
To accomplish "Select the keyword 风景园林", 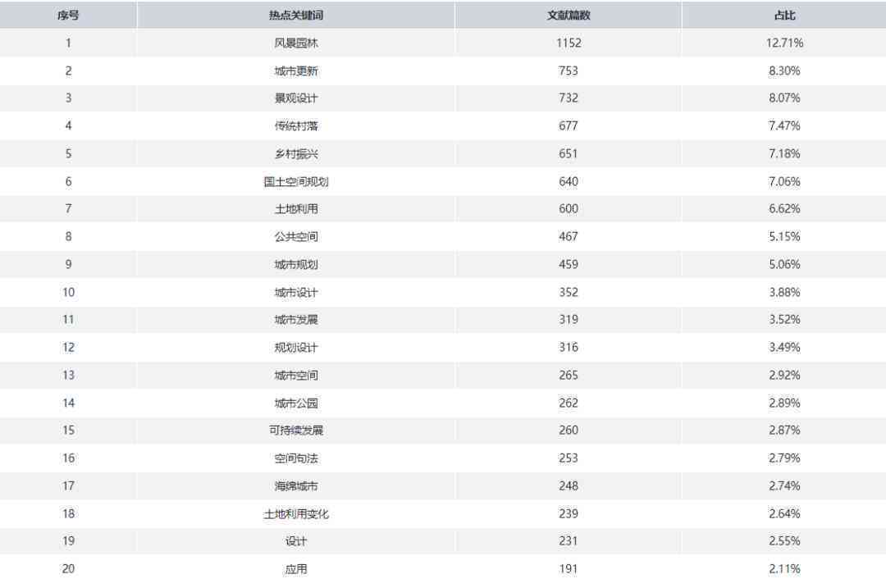I will pyautogui.click(x=296, y=43).
